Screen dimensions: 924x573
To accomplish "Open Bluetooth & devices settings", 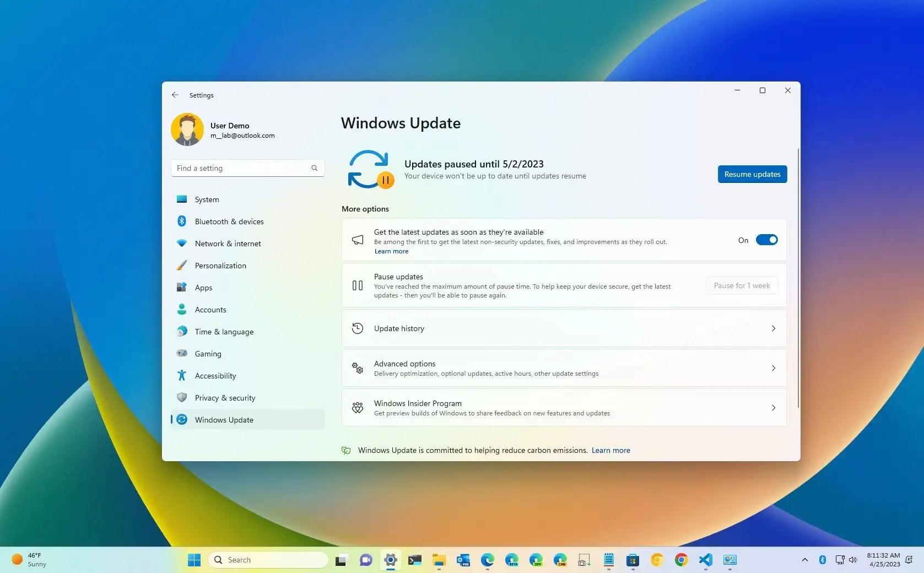I will tap(182, 221).
